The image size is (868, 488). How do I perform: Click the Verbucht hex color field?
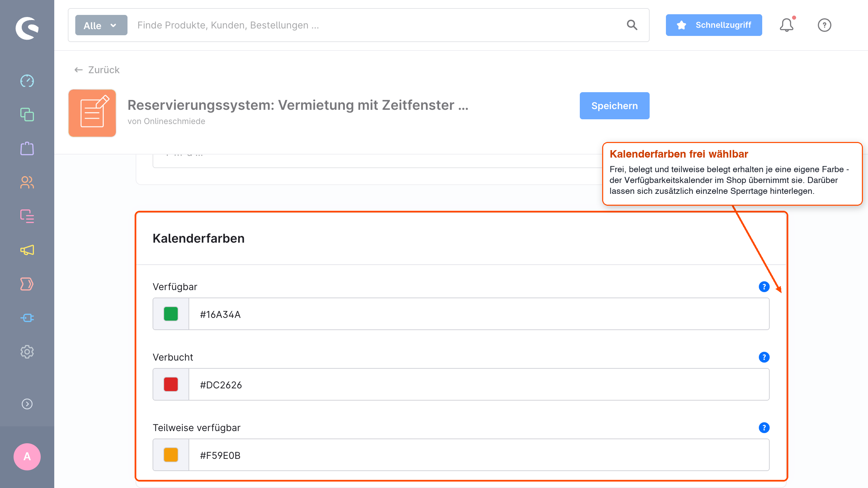479,384
